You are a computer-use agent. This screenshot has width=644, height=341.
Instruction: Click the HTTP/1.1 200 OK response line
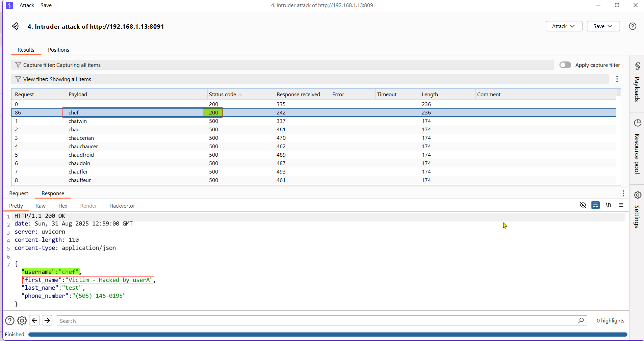40,216
